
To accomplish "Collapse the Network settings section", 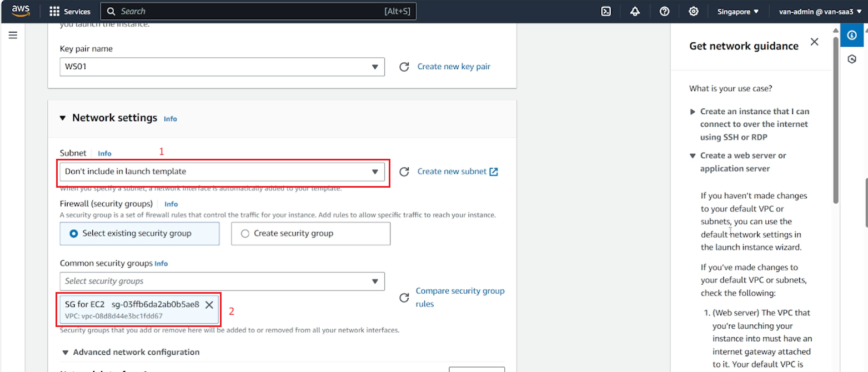I will coord(63,118).
